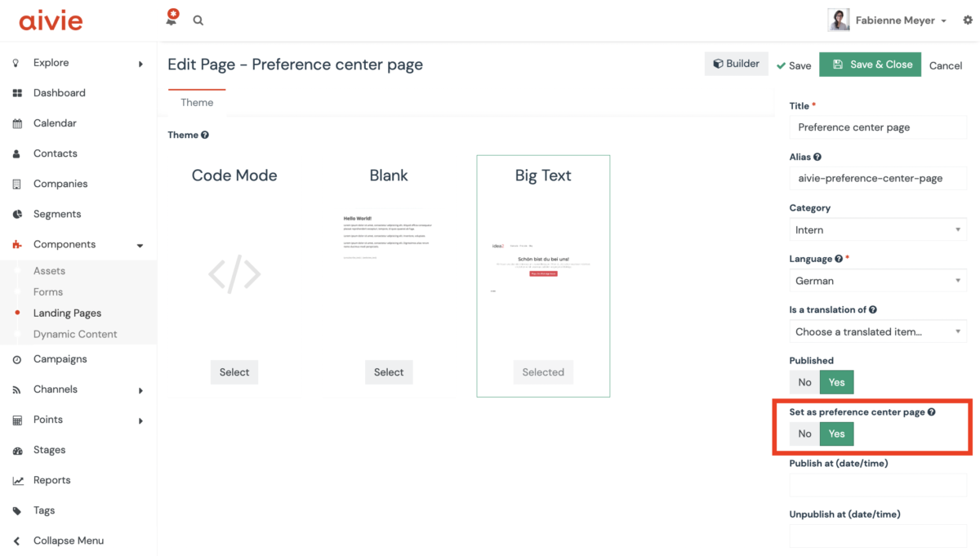Click the Save & Close button

coord(871,64)
